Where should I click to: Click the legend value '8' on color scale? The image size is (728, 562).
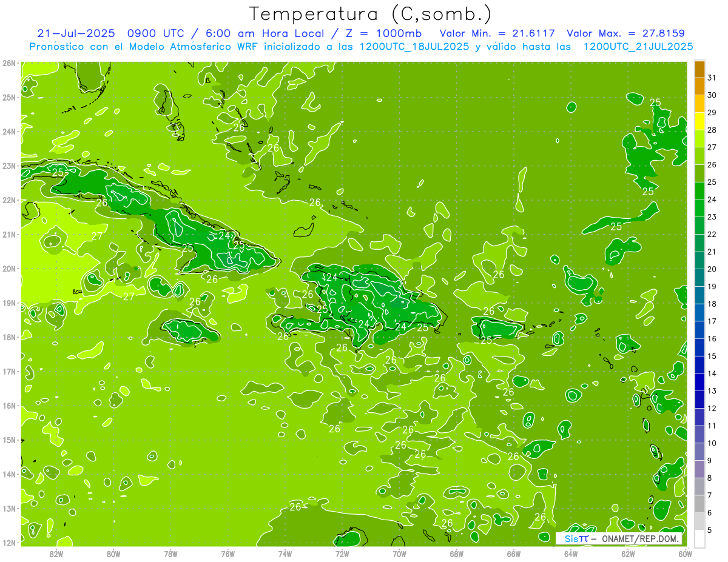pyautogui.click(x=709, y=478)
